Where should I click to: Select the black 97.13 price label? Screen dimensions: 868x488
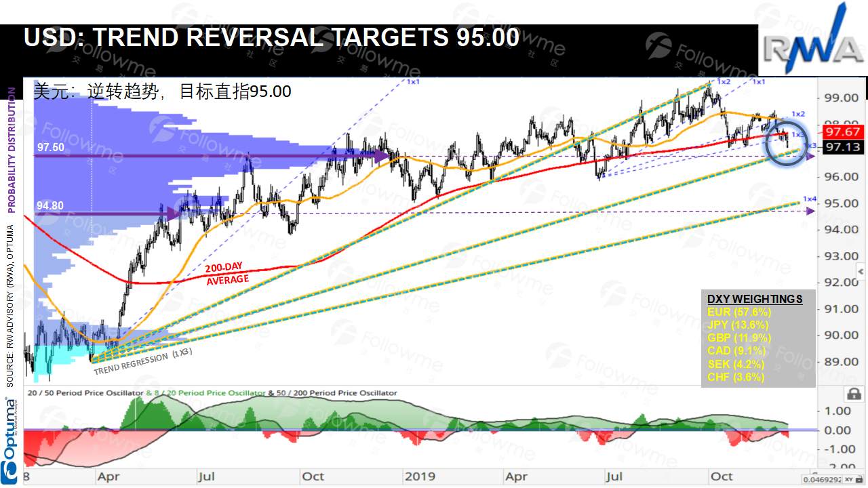(842, 147)
